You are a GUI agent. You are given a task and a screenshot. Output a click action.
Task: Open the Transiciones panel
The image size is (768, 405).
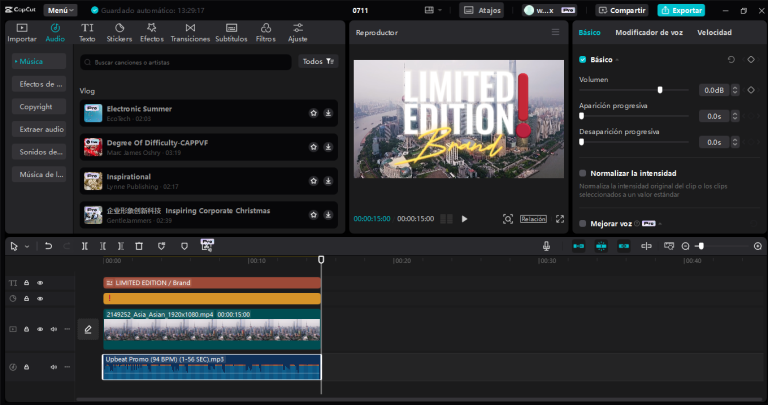click(x=190, y=32)
